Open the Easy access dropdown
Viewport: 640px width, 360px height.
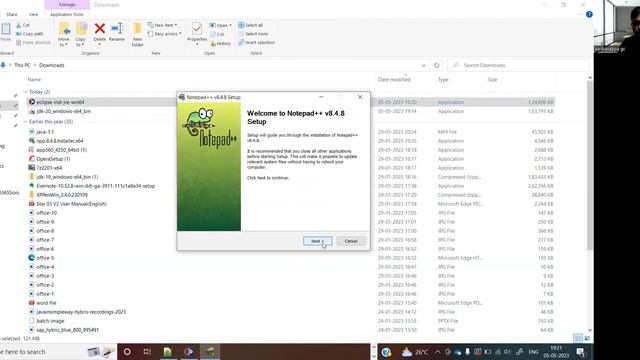[164, 34]
